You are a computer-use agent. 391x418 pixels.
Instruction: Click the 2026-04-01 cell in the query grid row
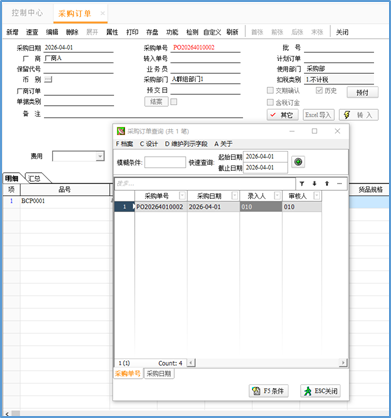coord(213,207)
